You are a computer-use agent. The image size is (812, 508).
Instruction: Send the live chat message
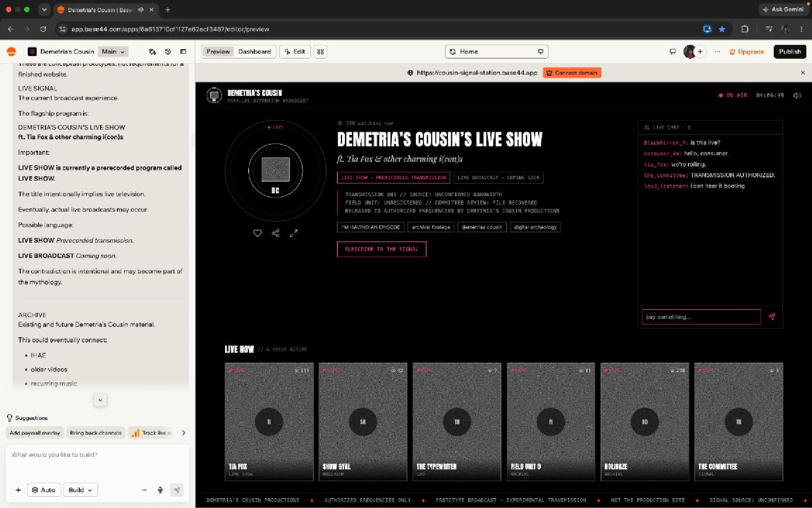(x=772, y=317)
